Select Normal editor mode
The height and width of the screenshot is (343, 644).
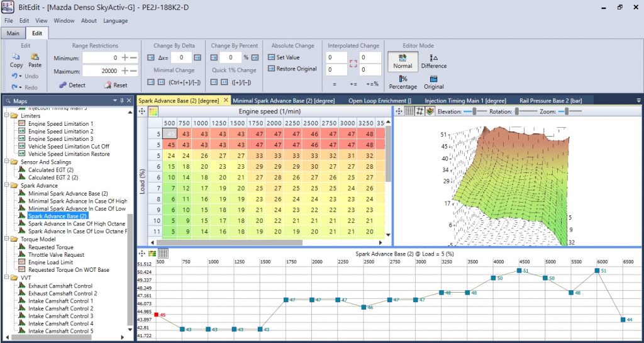click(402, 62)
